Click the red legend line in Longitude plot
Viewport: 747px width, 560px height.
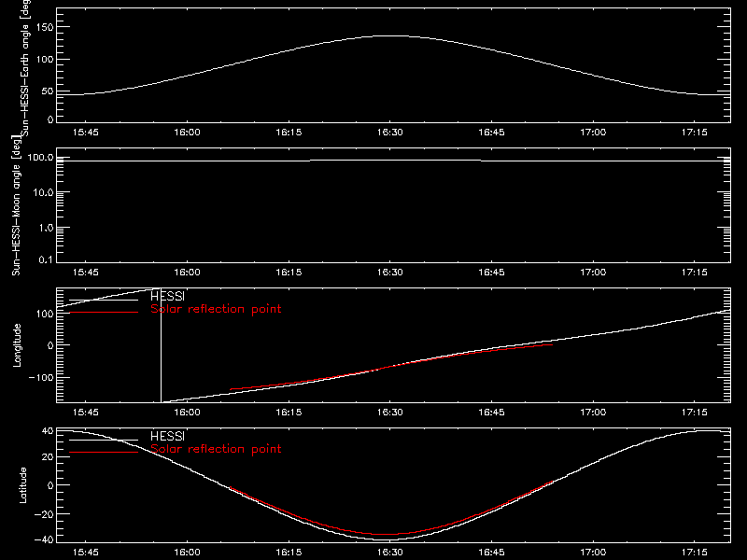[x=104, y=313]
